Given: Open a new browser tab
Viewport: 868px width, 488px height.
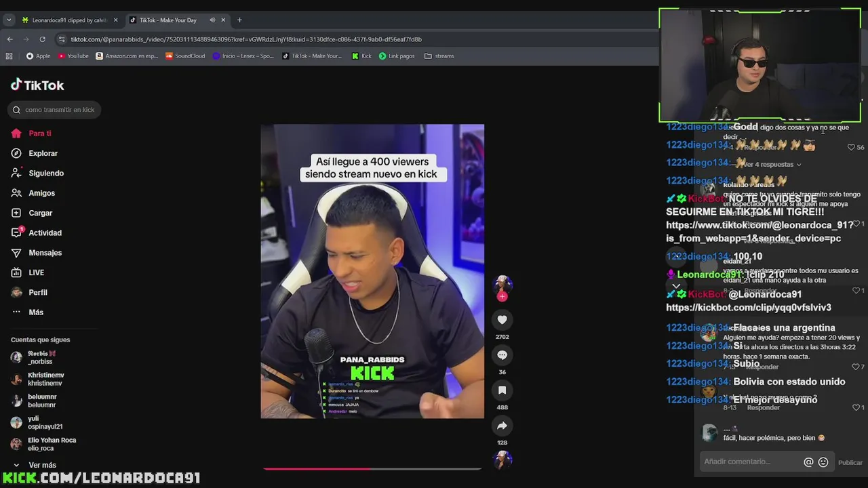Looking at the screenshot, I should pyautogui.click(x=239, y=20).
